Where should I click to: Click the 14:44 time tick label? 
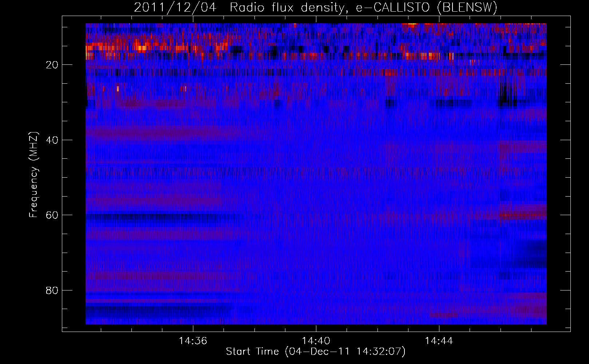coord(439,341)
